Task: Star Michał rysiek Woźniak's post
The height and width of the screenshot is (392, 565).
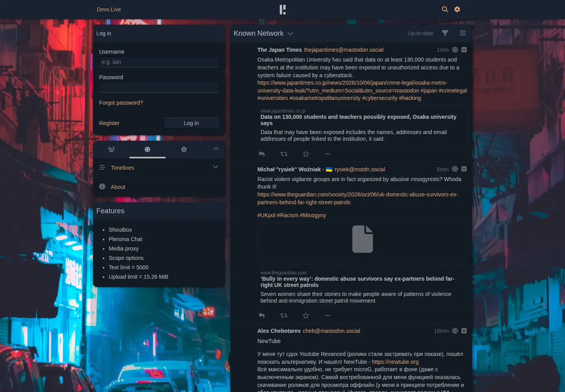Action: coord(306,316)
